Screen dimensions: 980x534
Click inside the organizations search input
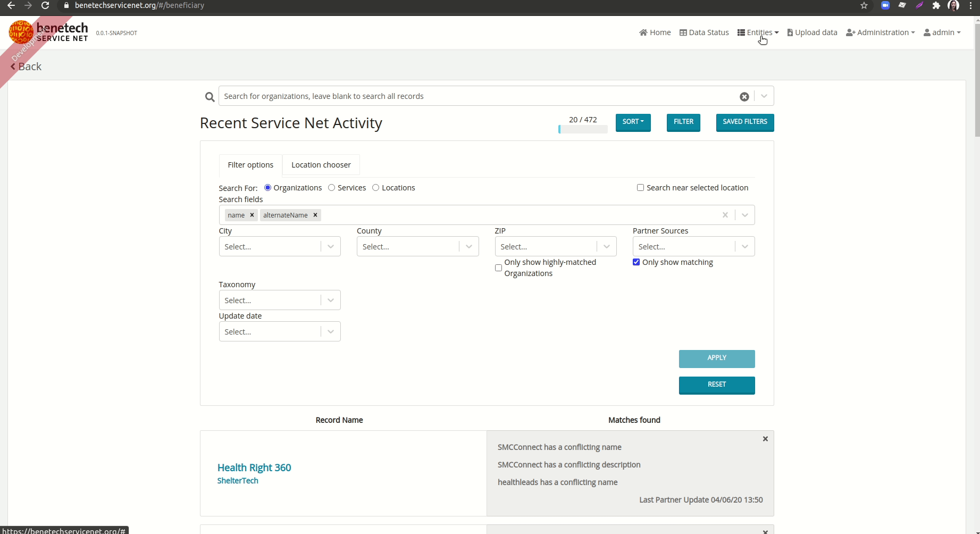(x=479, y=96)
